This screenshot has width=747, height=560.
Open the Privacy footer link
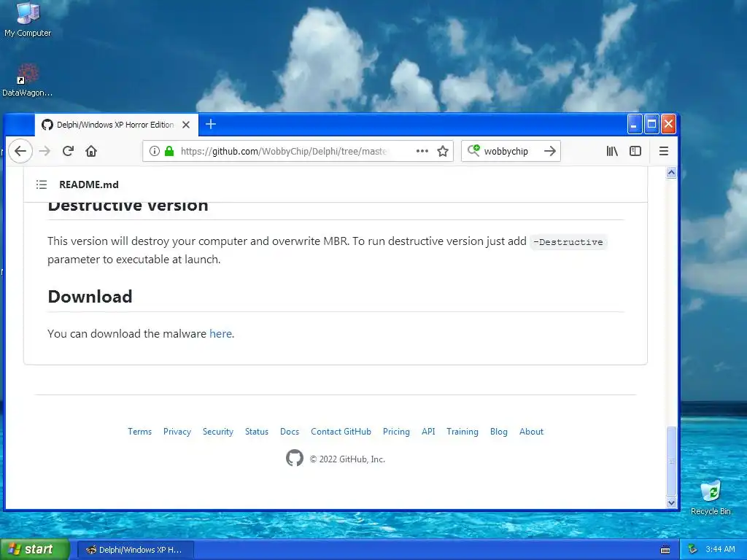(177, 432)
